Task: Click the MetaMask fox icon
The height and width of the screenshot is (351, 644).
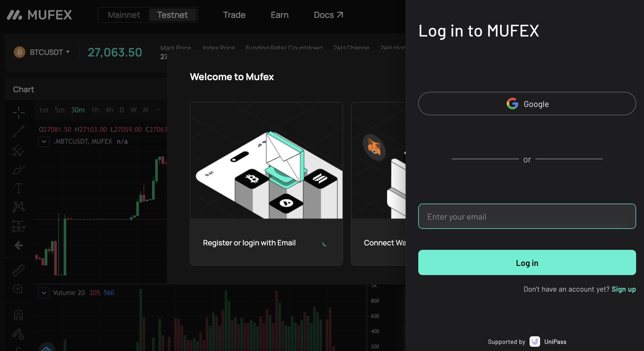Action: click(374, 147)
